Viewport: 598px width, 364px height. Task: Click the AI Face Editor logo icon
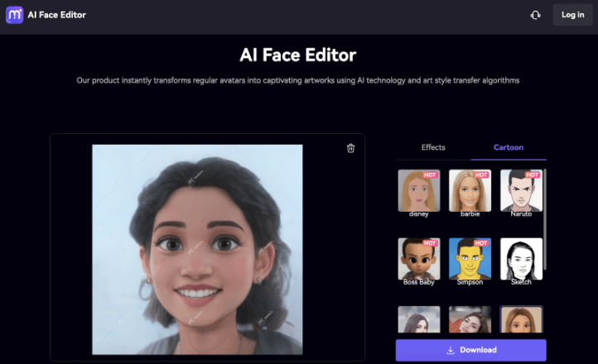(15, 15)
